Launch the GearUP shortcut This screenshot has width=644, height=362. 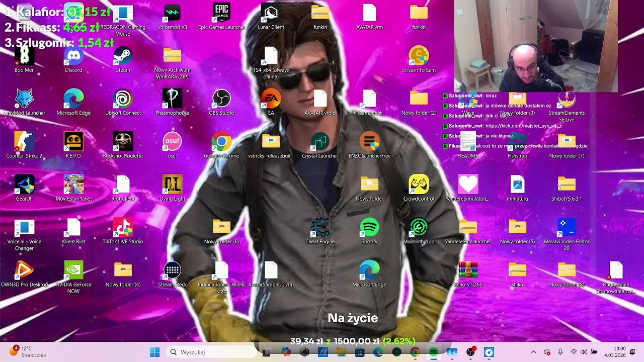[x=24, y=189]
